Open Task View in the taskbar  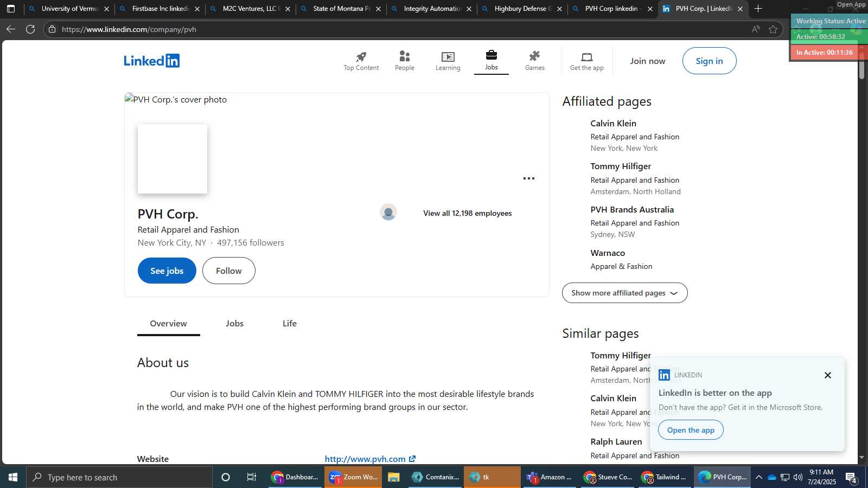tap(252, 477)
